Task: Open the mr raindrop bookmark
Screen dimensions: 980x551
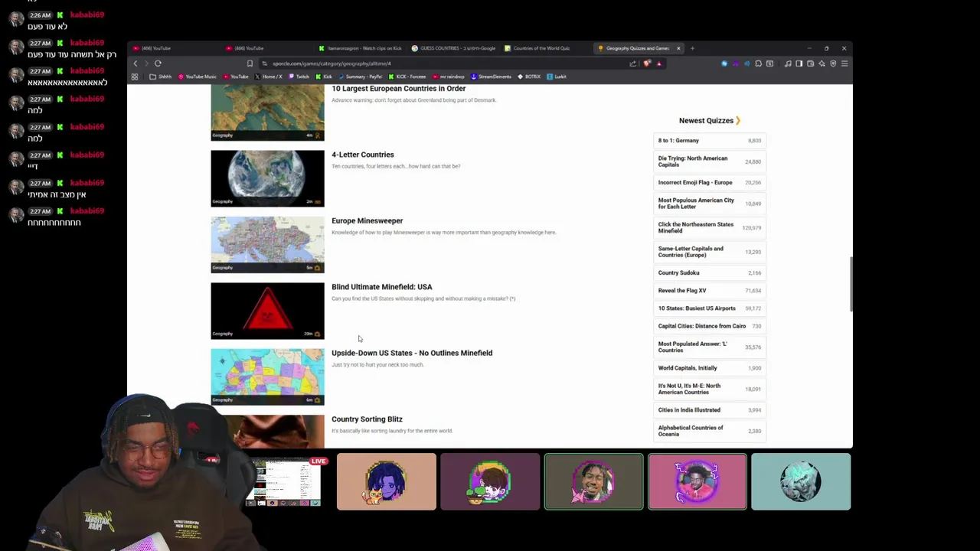Action: pyautogui.click(x=449, y=77)
